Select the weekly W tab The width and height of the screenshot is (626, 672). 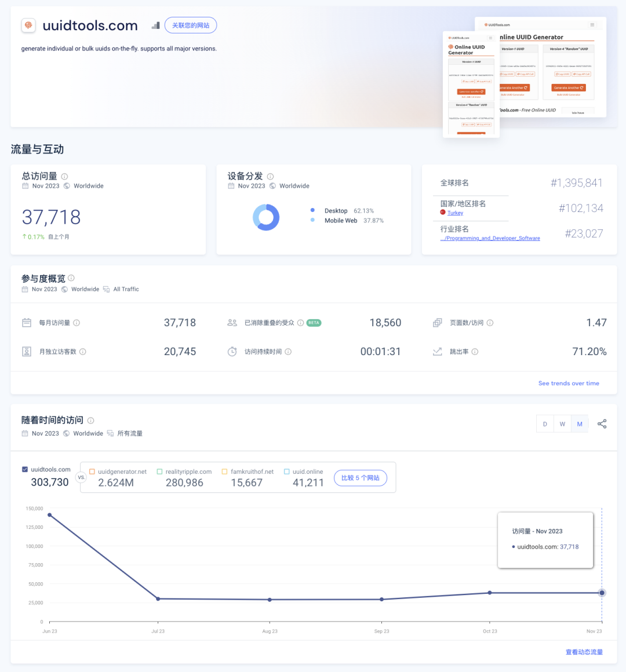[562, 424]
